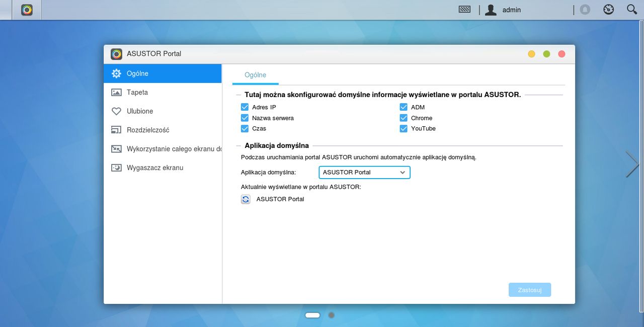Open the Wygaszacz ekranu section
The image size is (644, 327).
point(163,168)
